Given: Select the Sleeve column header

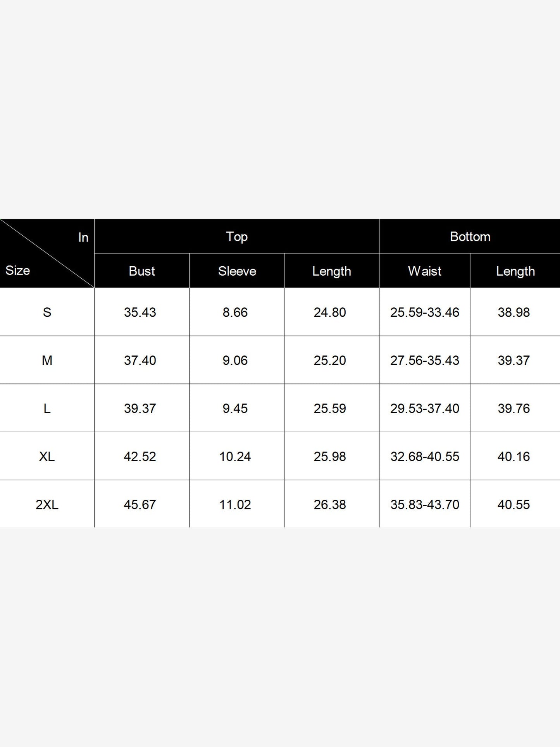Looking at the screenshot, I should pos(237,271).
